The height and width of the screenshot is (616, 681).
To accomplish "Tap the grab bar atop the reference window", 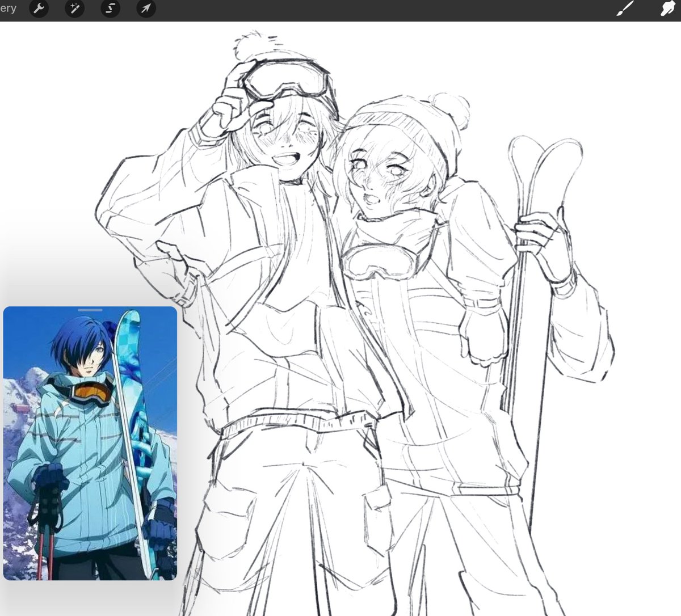I will click(x=89, y=310).
